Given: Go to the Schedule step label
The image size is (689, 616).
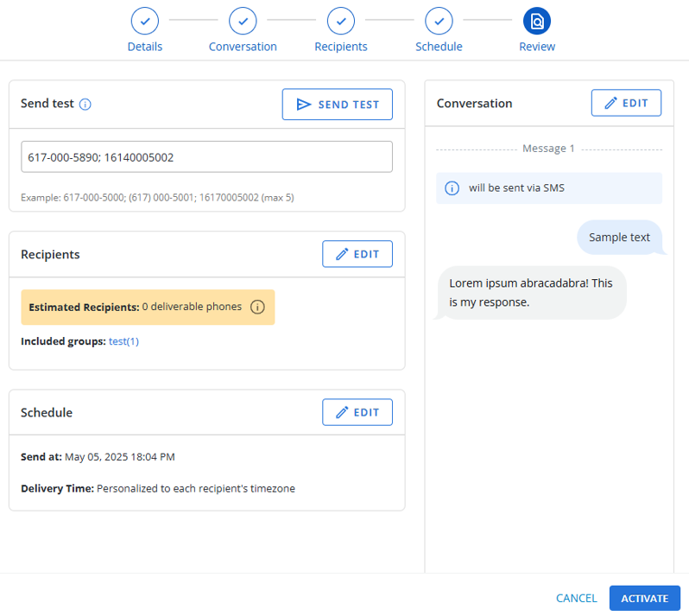Looking at the screenshot, I should [x=439, y=47].
